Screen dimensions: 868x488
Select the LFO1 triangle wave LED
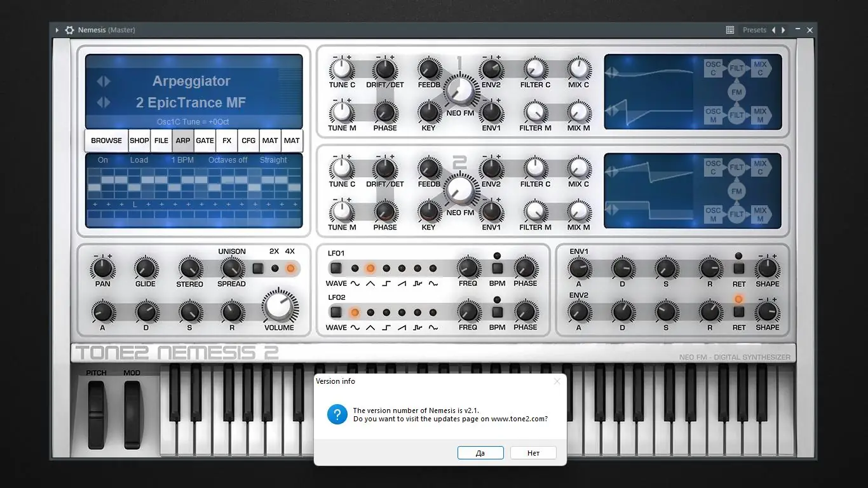click(370, 268)
